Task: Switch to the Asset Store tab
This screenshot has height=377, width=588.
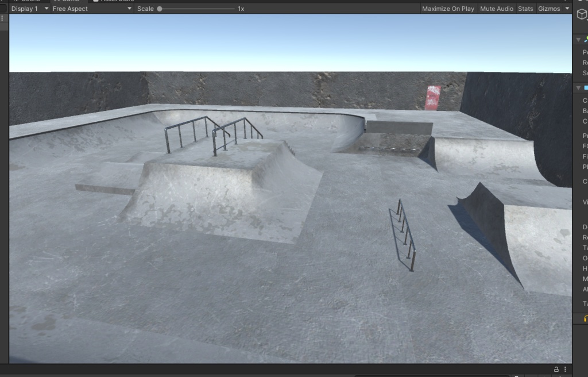Action: click(118, 1)
